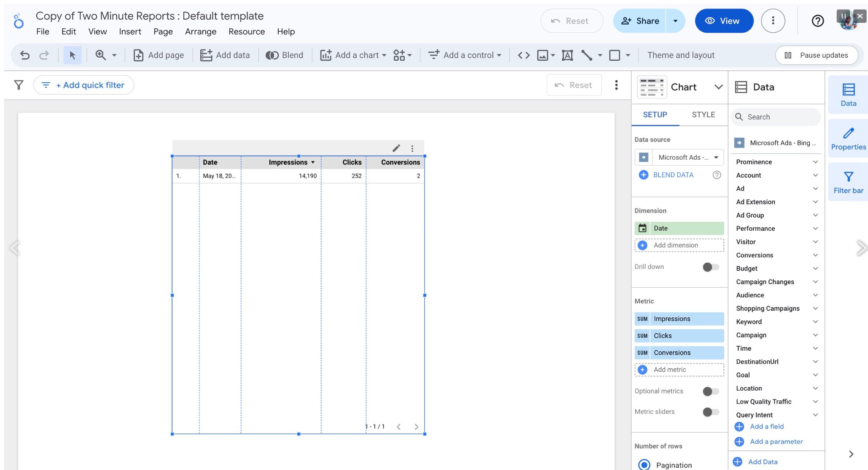Viewport: 868px width, 470px height.
Task: Select the text box tool
Action: 567,55
